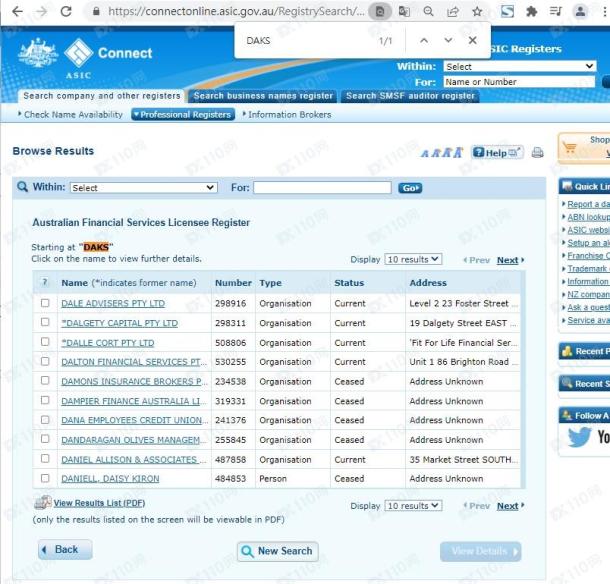Reload the page in the browser
Viewport: 610px width, 584px height.
pos(66,12)
